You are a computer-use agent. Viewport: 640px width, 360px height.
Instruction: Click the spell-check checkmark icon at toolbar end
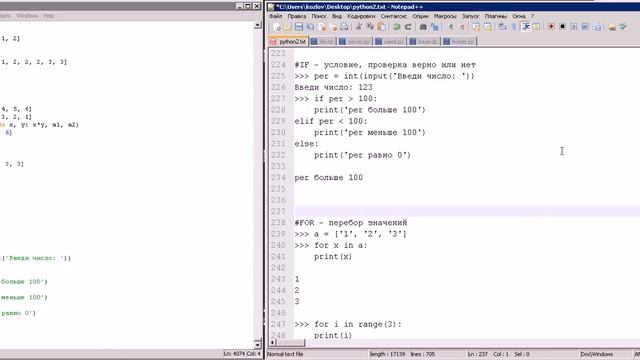tap(622, 27)
